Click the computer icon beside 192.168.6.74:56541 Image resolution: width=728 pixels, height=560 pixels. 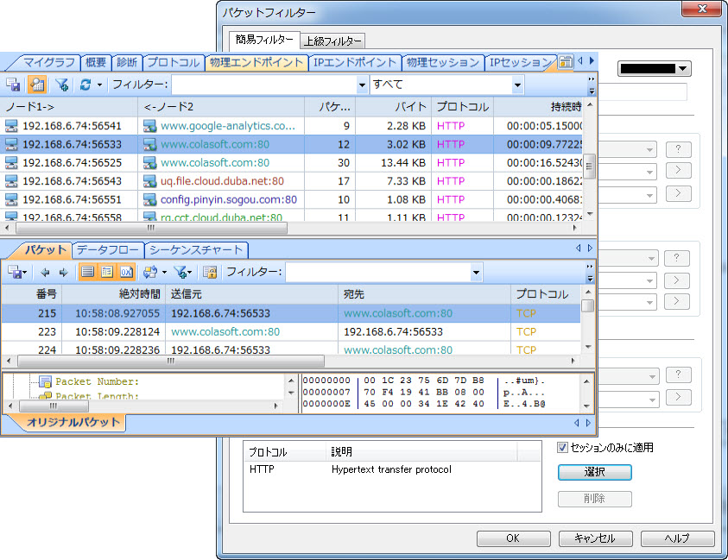click(x=11, y=126)
